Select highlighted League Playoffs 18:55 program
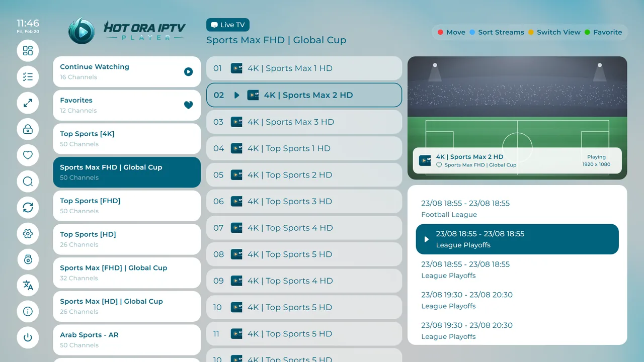 (517, 239)
